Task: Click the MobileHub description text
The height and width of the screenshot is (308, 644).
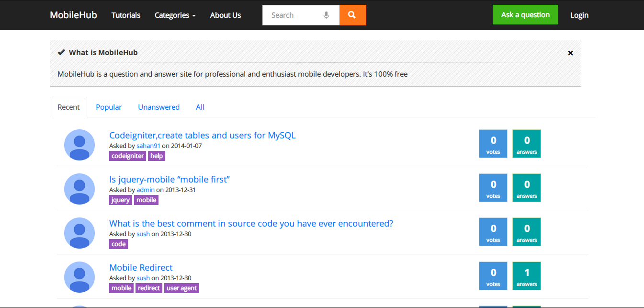Action: point(233,74)
